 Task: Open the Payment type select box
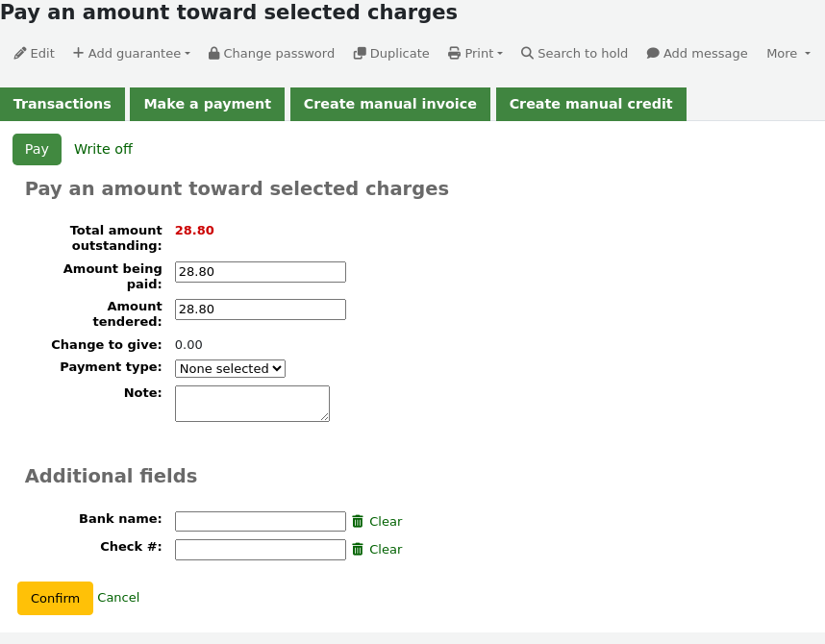(230, 368)
